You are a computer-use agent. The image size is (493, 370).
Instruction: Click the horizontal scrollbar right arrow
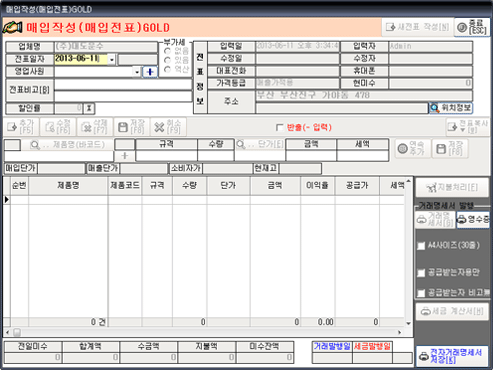pos(399,332)
